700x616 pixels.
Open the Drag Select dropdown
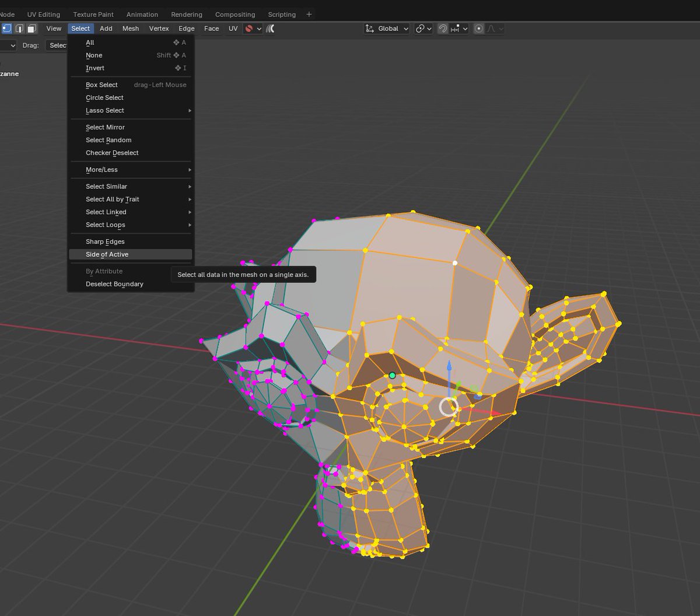click(57, 45)
